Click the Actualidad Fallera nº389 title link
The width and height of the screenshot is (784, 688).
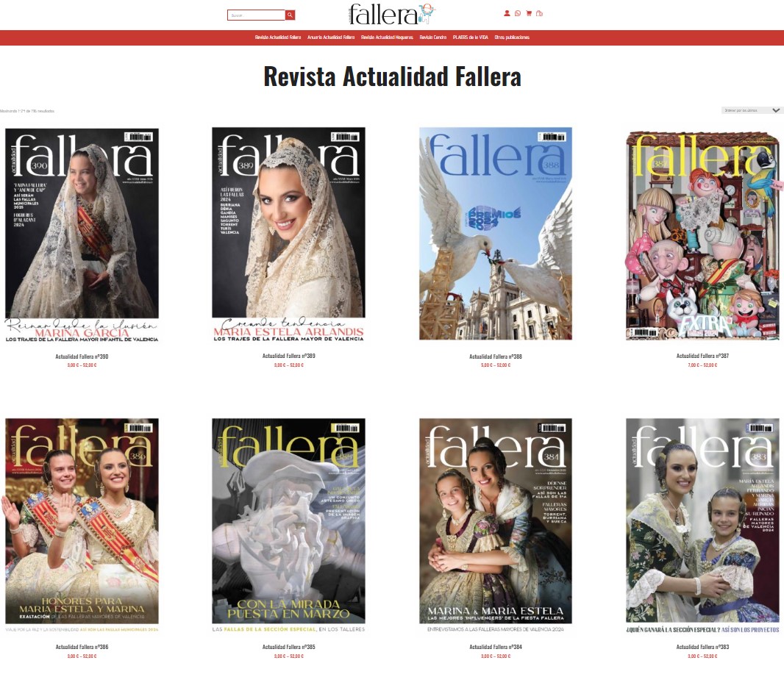289,356
